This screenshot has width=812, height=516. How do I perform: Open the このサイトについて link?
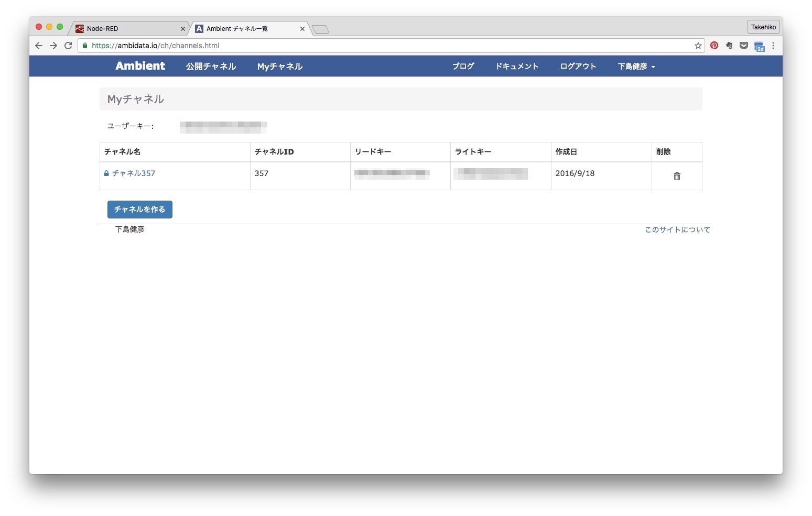click(677, 229)
